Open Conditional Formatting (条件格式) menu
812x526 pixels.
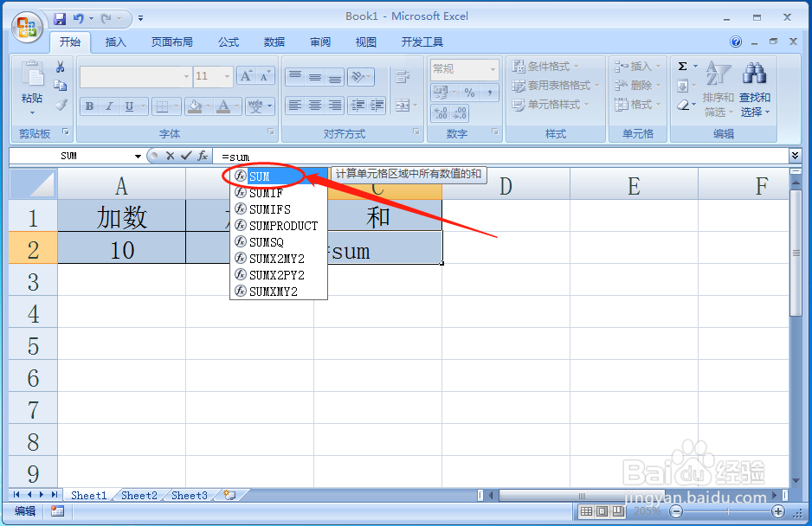click(x=546, y=67)
